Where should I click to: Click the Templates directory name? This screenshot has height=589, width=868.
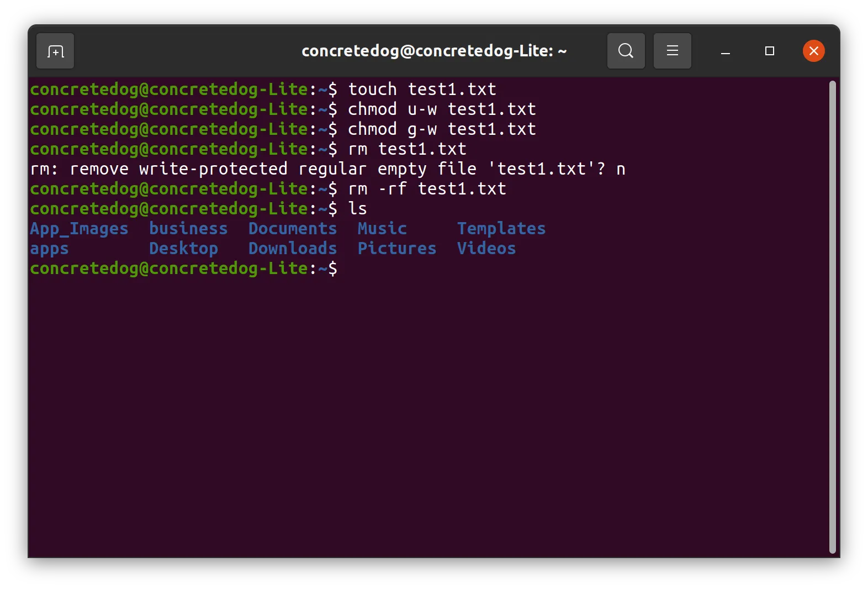501,228
